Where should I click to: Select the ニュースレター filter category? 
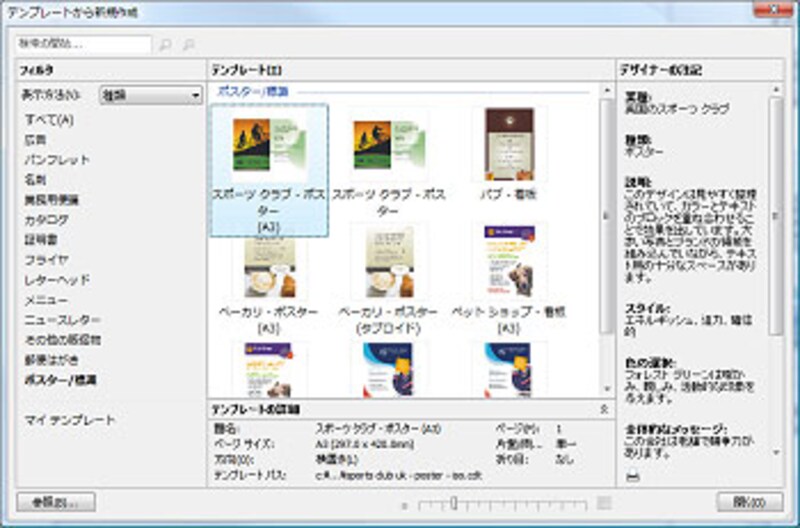[62, 320]
